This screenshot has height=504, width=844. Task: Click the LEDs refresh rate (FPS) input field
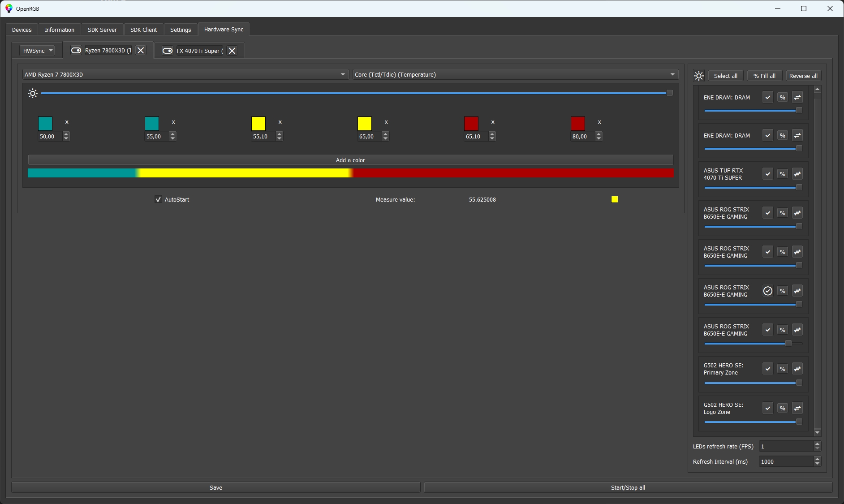click(x=786, y=446)
